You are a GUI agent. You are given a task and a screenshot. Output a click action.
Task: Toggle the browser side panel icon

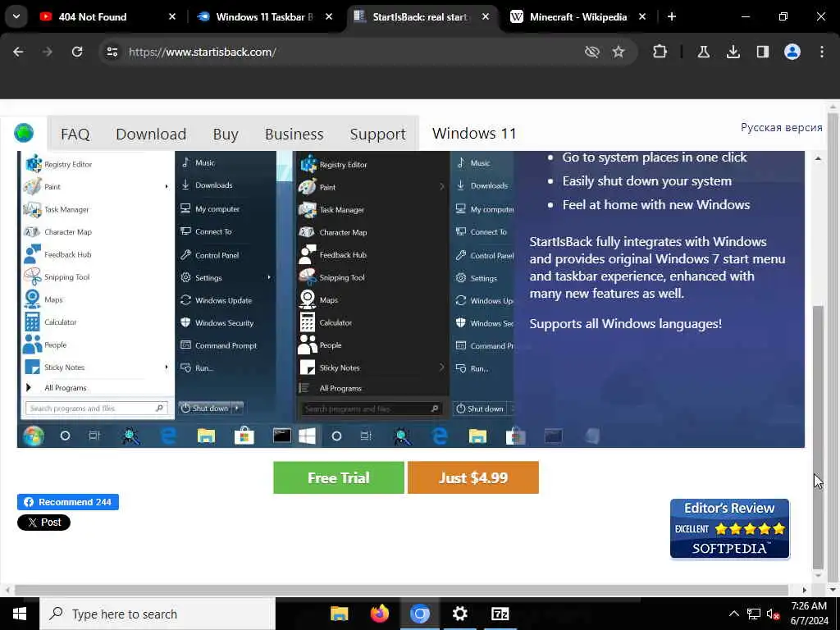[x=762, y=52]
